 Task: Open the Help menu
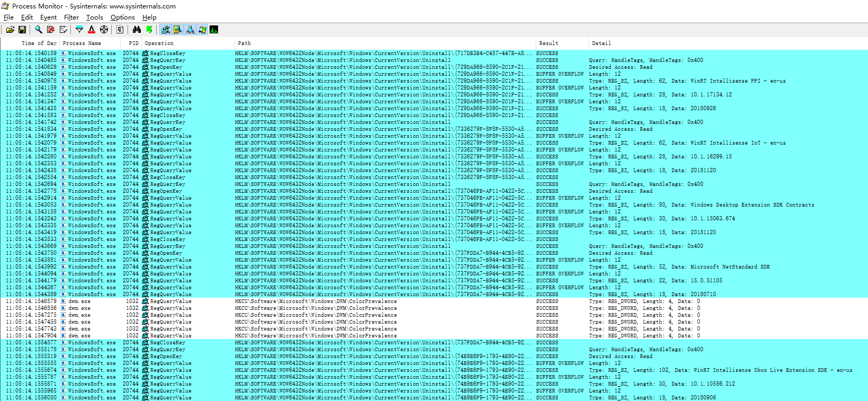click(x=149, y=17)
